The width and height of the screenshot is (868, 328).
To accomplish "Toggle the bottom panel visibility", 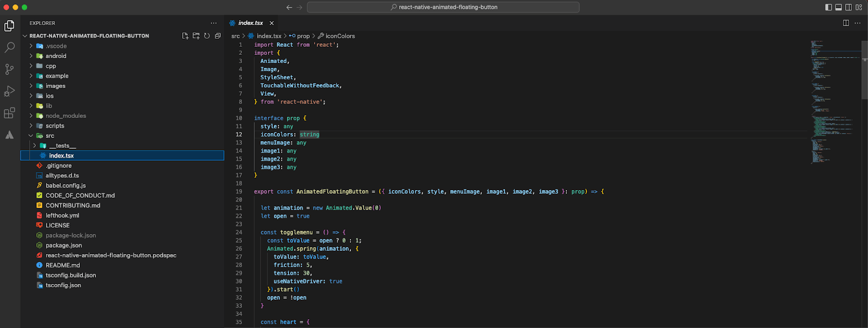I will point(838,7).
